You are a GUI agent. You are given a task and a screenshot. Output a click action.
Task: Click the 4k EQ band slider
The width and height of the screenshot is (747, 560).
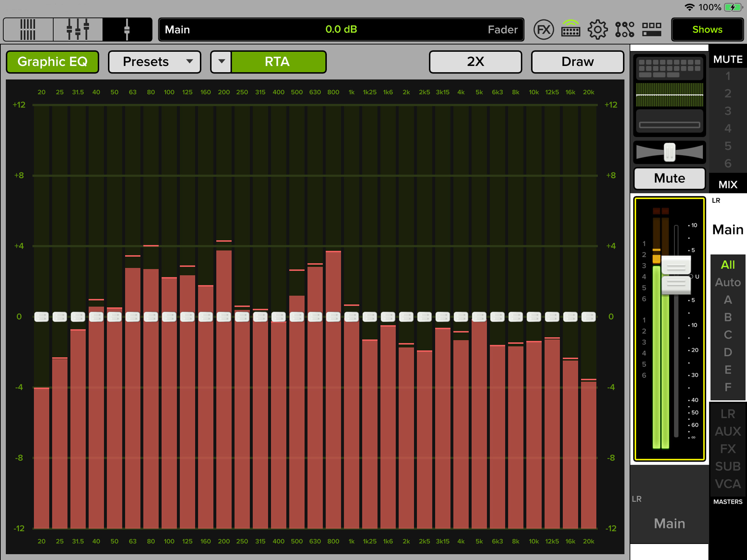click(461, 317)
